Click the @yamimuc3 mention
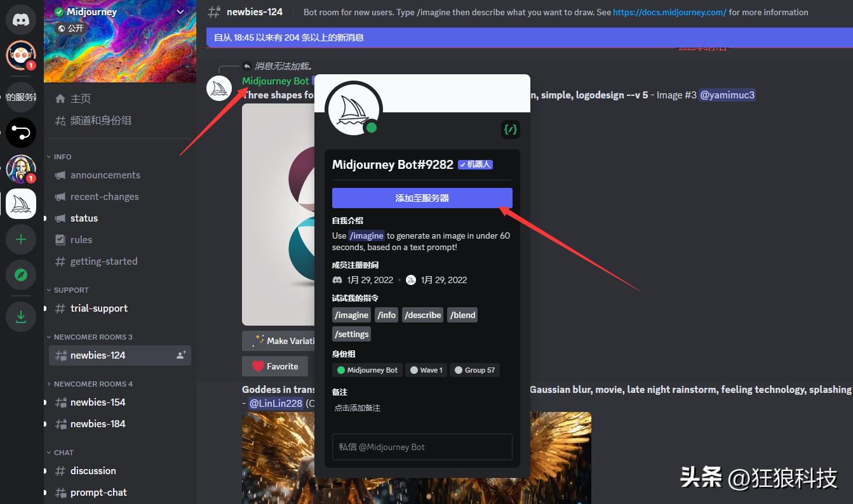 pyautogui.click(x=727, y=95)
